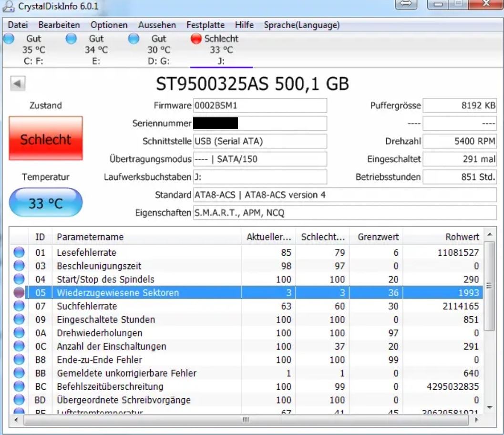Image resolution: width=504 pixels, height=435 pixels.
Task: Click the ID column header
Action: tap(40, 237)
